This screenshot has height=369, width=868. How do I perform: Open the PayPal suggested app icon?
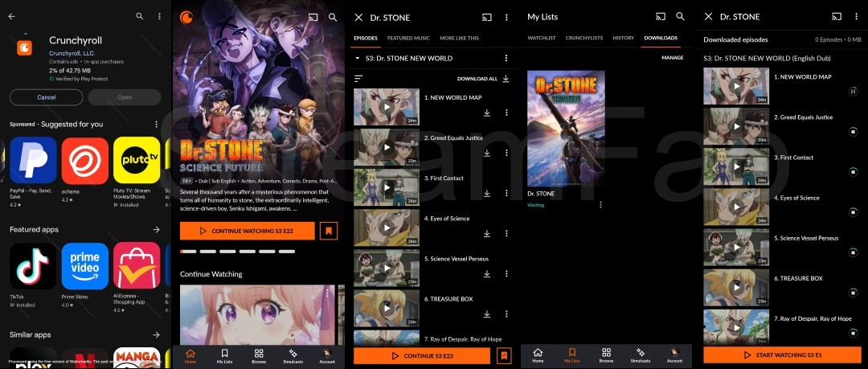(33, 160)
